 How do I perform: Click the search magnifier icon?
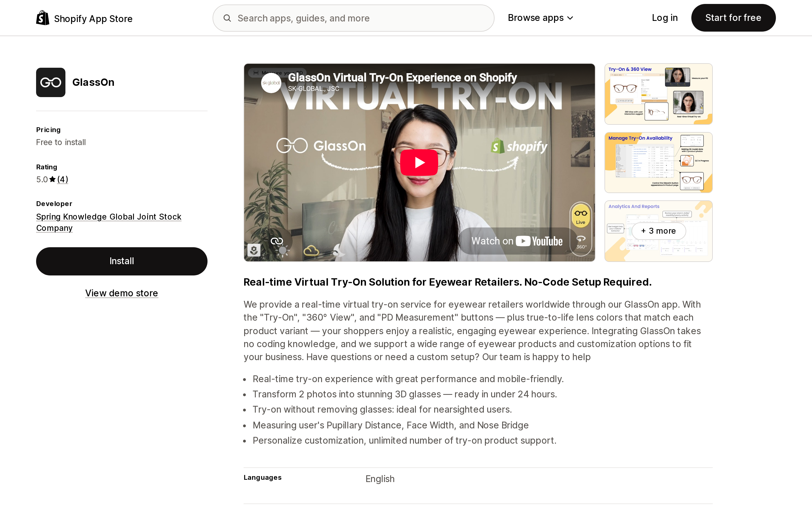pyautogui.click(x=227, y=18)
